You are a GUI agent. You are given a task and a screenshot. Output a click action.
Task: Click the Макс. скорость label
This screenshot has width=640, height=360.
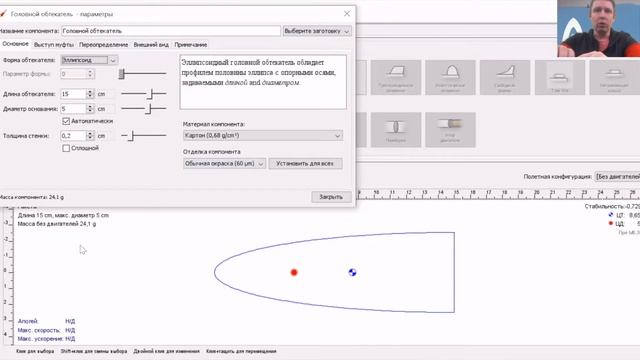tap(40, 330)
